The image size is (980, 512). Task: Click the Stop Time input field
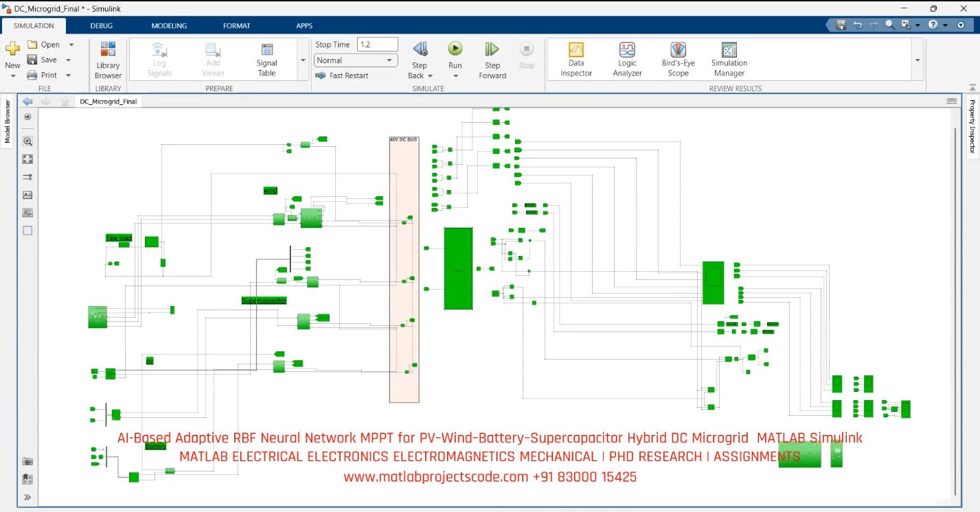[x=377, y=45]
